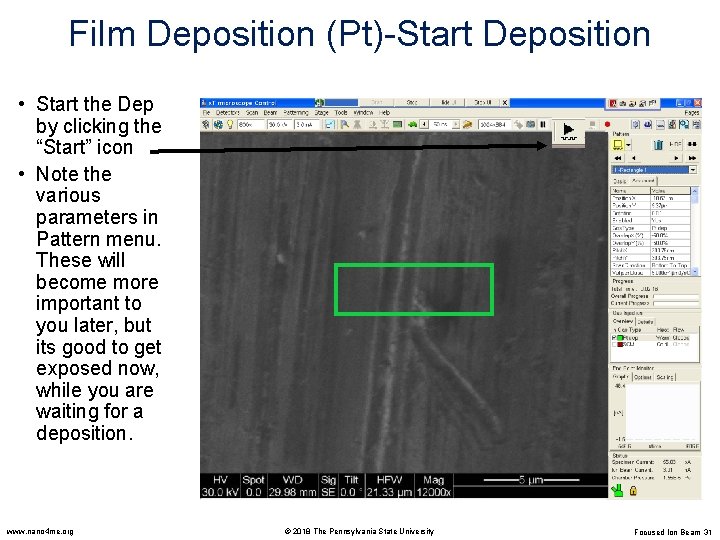Click the green rectangle reduced-area icon
Viewport: 720px width, 540px height.
pyautogui.click(x=398, y=124)
